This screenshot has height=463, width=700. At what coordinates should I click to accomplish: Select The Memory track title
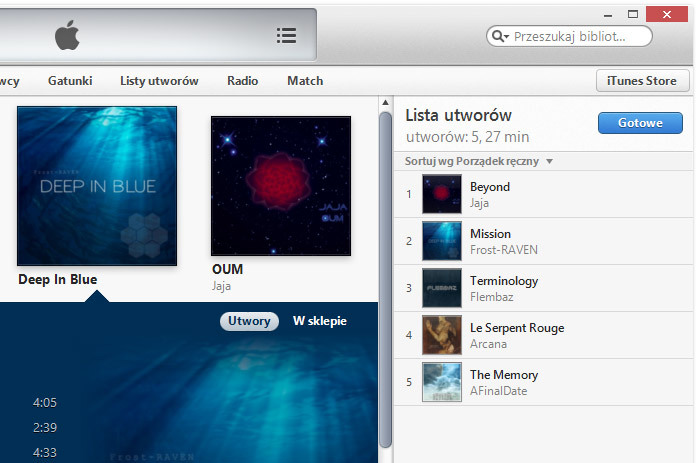tap(504, 375)
